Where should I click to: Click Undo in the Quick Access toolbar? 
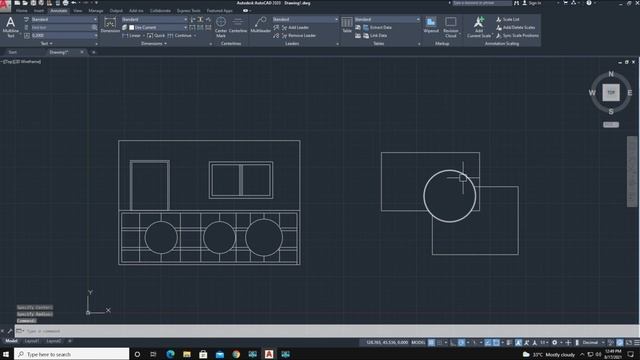pyautogui.click(x=74, y=3)
